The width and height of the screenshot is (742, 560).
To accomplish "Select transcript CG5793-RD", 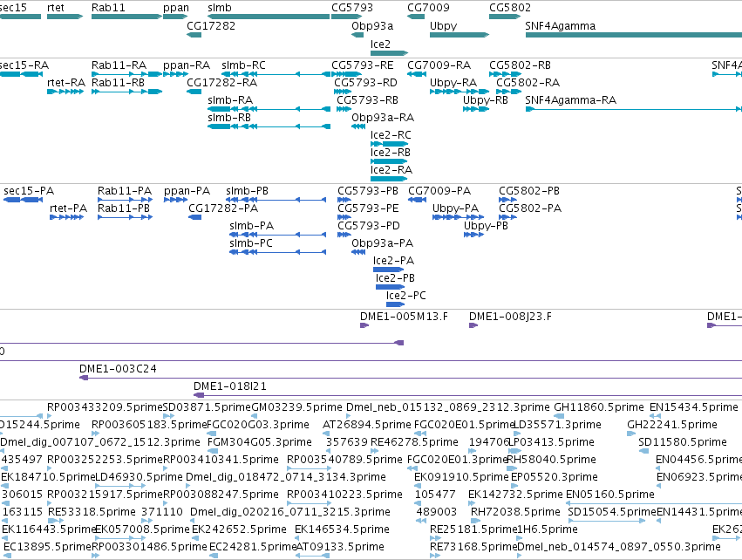I will [343, 92].
